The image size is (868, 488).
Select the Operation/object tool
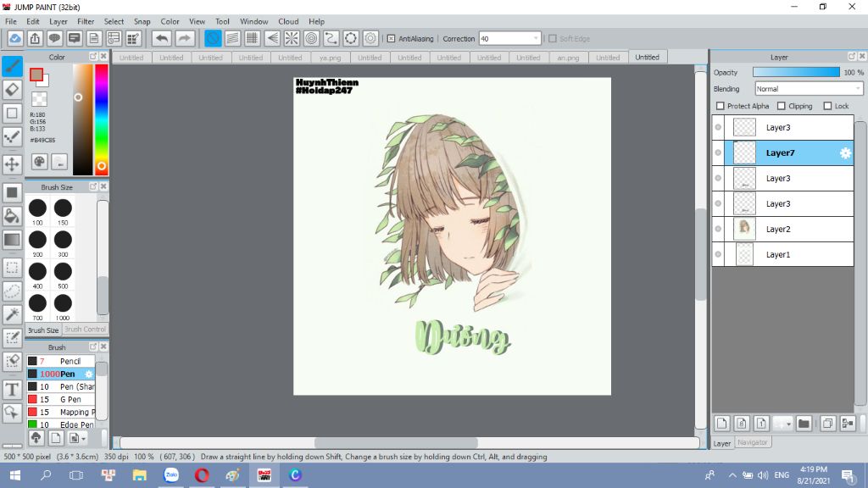pyautogui.click(x=12, y=413)
